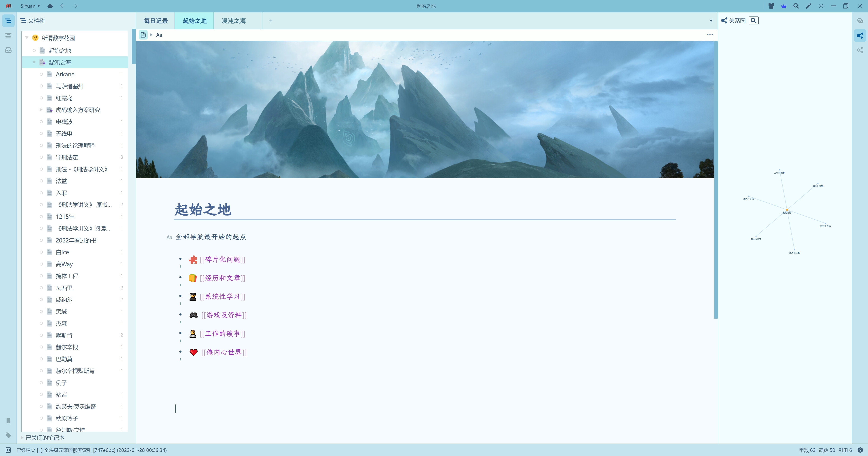The image size is (868, 456).
Task: Open the outline panel icon in left dock
Action: click(8, 35)
